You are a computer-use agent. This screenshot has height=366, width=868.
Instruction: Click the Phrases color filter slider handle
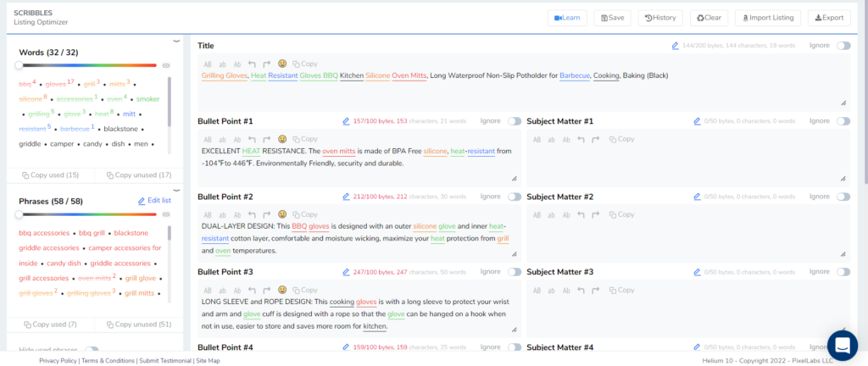tap(19, 214)
